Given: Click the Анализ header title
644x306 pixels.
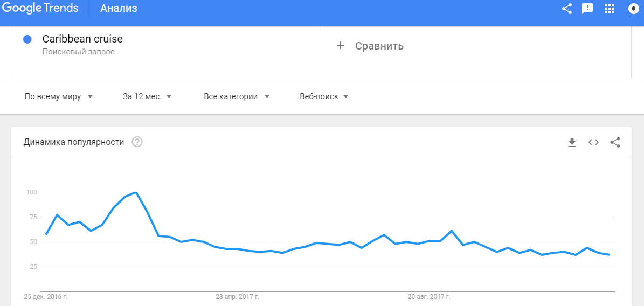Looking at the screenshot, I should (119, 9).
